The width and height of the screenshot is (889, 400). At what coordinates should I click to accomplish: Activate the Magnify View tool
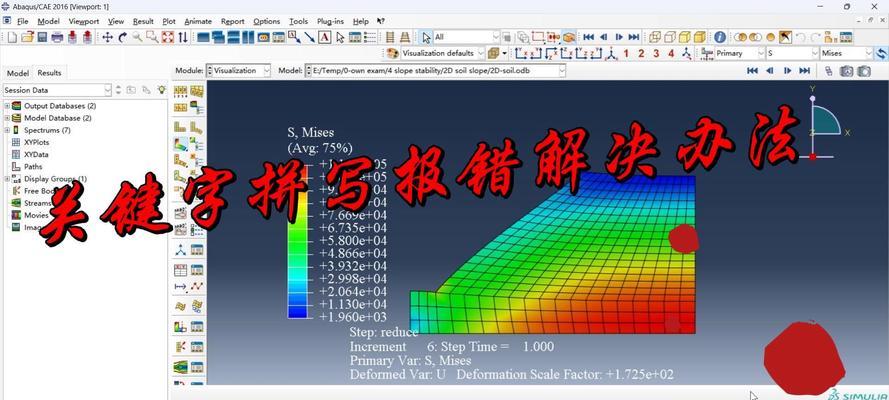pos(137,37)
